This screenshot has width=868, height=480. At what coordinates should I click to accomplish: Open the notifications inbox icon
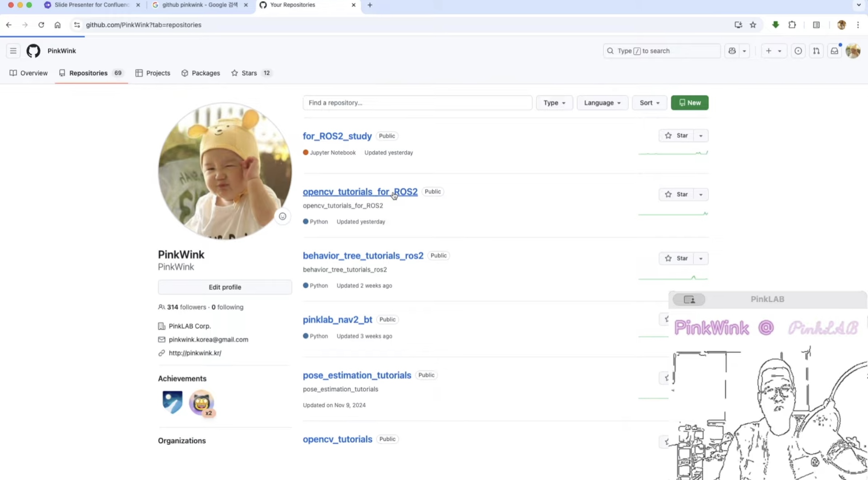click(834, 51)
